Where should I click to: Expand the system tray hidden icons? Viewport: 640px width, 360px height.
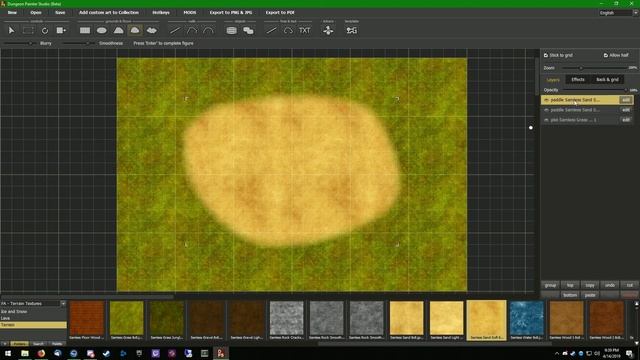(x=557, y=353)
